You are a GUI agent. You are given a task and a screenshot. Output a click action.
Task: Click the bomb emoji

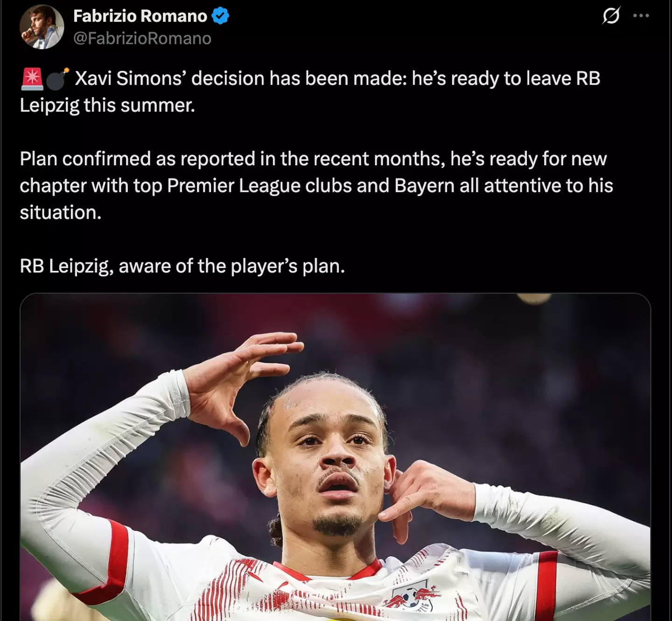(57, 78)
